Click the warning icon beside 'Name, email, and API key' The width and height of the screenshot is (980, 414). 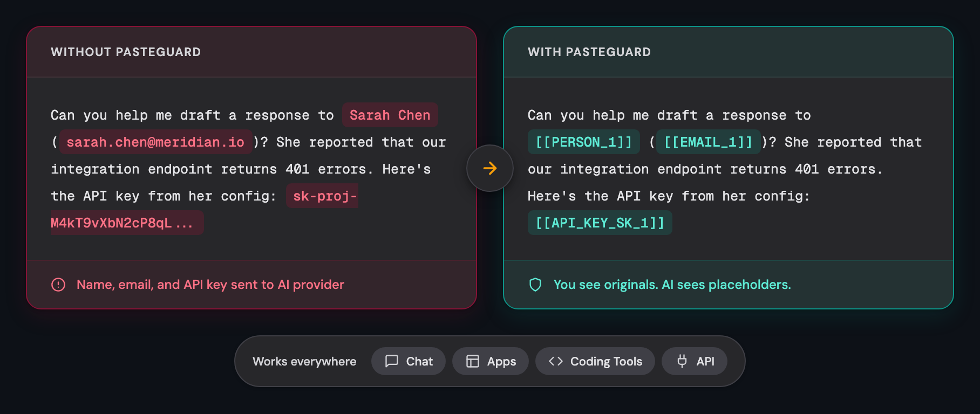click(58, 285)
